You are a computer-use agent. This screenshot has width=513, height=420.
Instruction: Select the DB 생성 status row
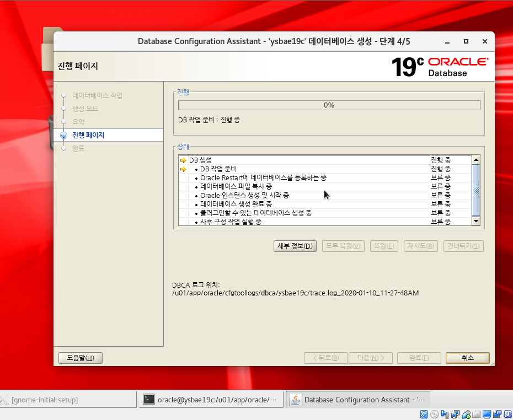click(x=325, y=160)
